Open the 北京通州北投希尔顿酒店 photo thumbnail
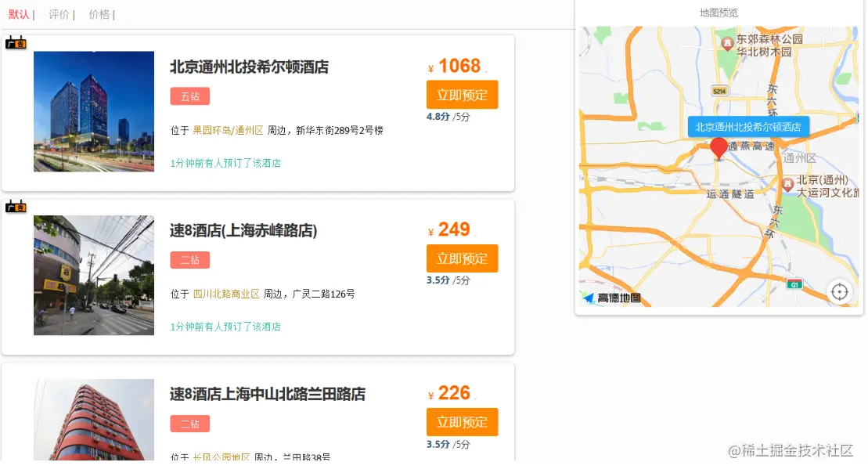 (x=94, y=111)
